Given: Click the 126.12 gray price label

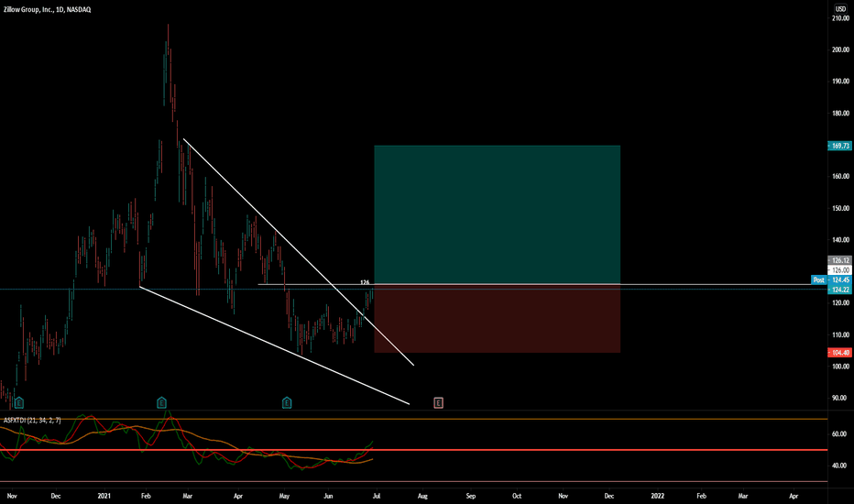Looking at the screenshot, I should tap(840, 260).
